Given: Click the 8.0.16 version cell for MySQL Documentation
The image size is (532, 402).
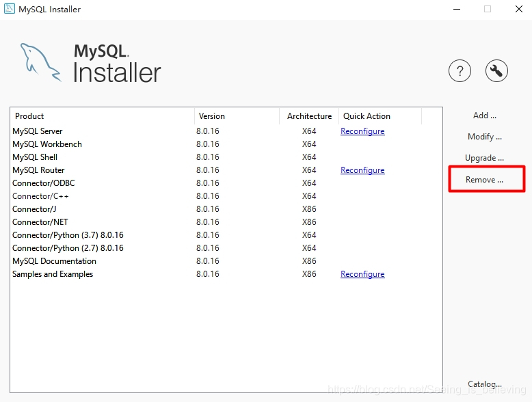Looking at the screenshot, I should [x=208, y=261].
